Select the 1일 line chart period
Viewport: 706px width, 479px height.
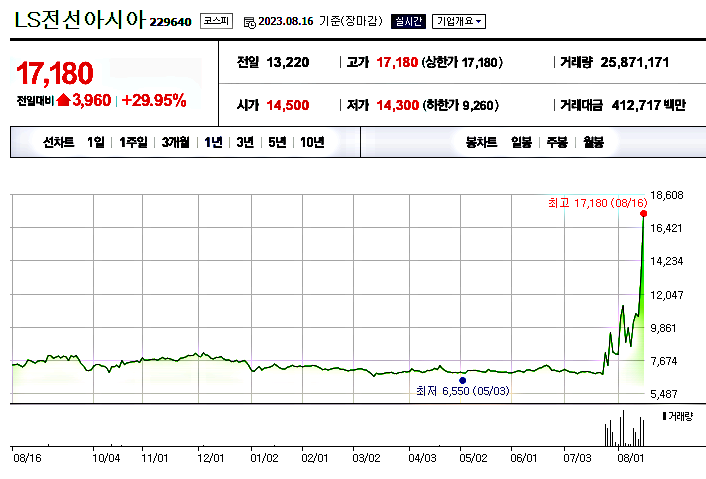pos(96,142)
